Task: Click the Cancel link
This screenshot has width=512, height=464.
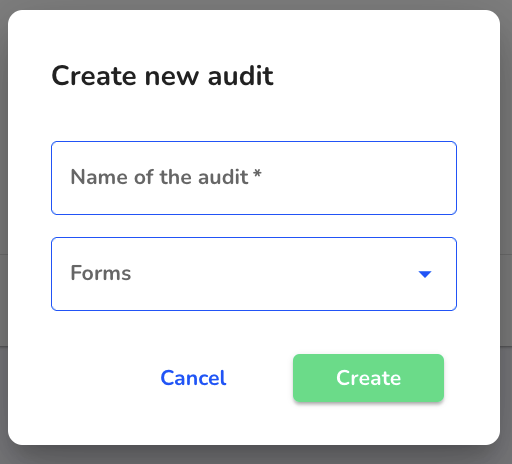Action: coord(193,378)
